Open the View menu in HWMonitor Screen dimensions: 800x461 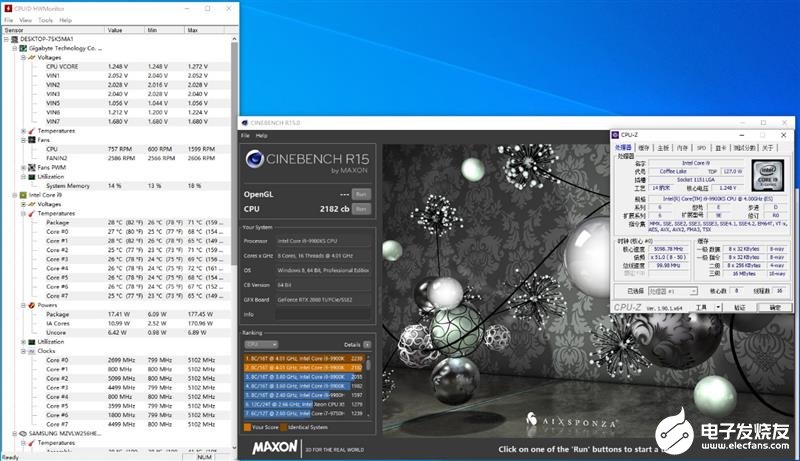[x=26, y=20]
